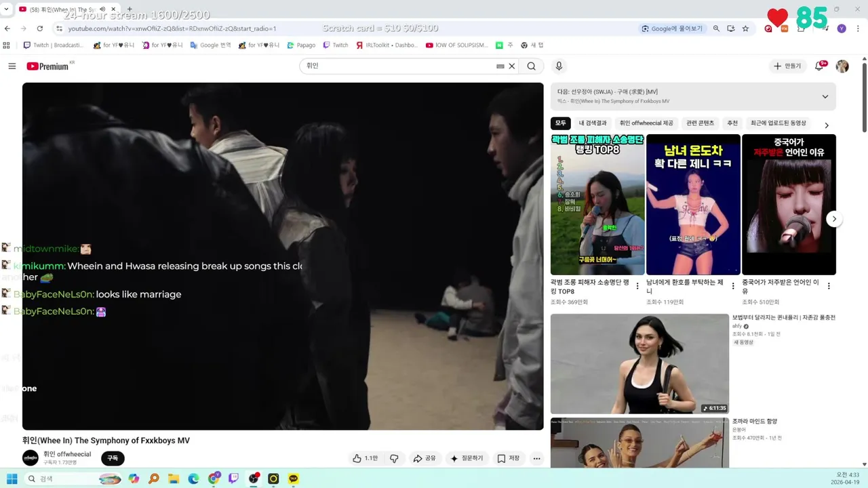Open the 남녀 온도차 제니 Shorts thumbnail
Image resolution: width=868 pixels, height=488 pixels.
(693, 204)
